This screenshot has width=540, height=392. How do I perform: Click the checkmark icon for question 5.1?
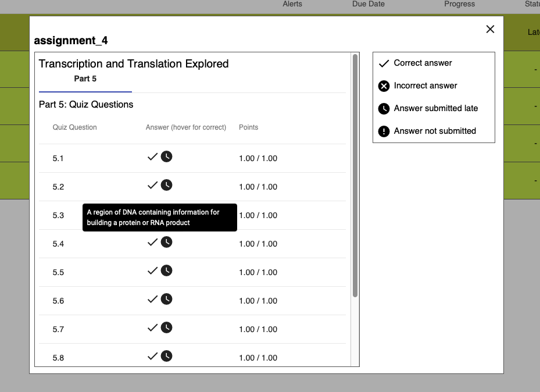(152, 157)
